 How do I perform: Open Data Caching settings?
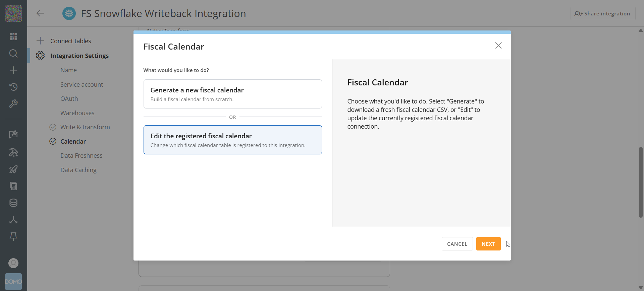(x=78, y=170)
